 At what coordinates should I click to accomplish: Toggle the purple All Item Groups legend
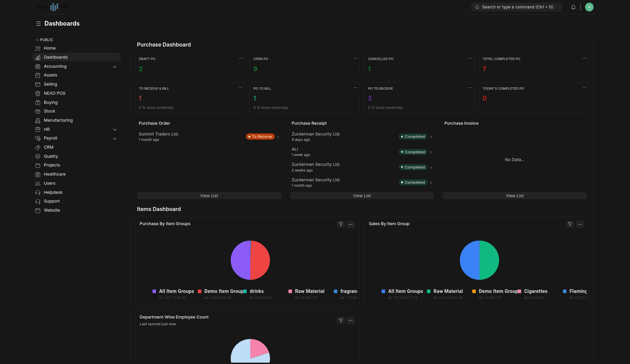point(173,291)
